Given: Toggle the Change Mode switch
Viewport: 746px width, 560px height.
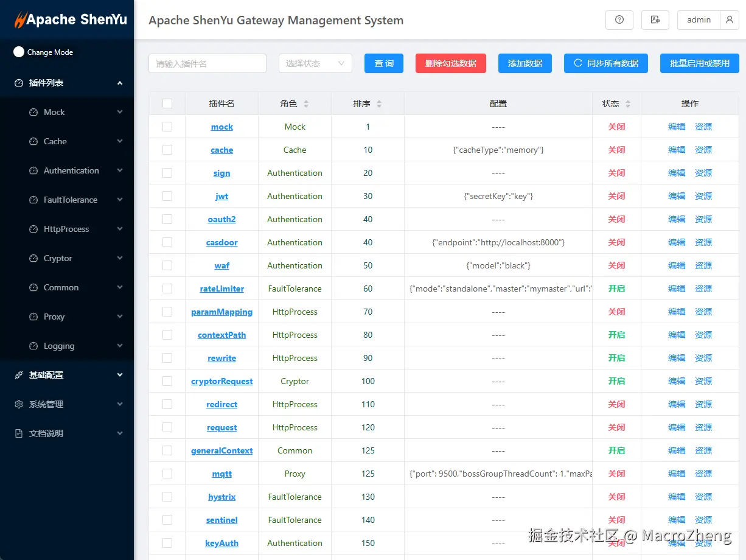Looking at the screenshot, I should click(19, 52).
